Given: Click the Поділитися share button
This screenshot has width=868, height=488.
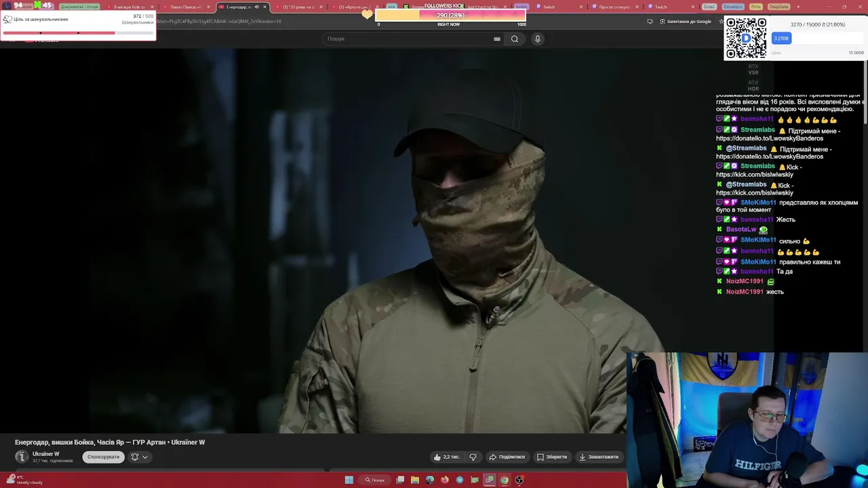Looking at the screenshot, I should click(x=507, y=457).
